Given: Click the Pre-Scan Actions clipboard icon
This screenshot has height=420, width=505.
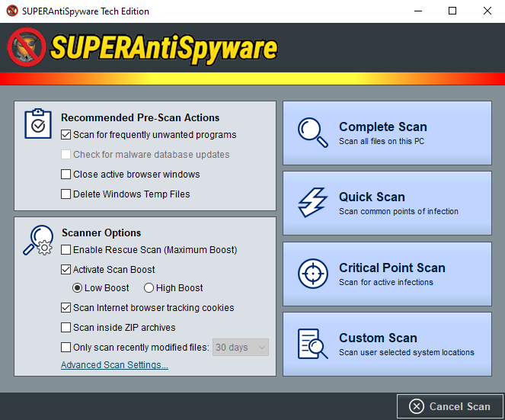Looking at the screenshot, I should coord(38,123).
